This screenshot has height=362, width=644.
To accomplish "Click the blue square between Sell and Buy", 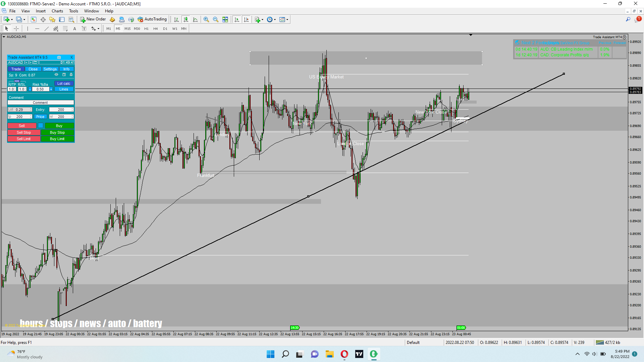I will tap(41, 126).
